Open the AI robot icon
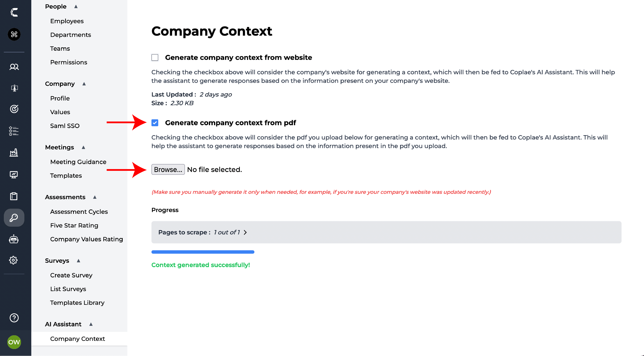 click(x=14, y=239)
